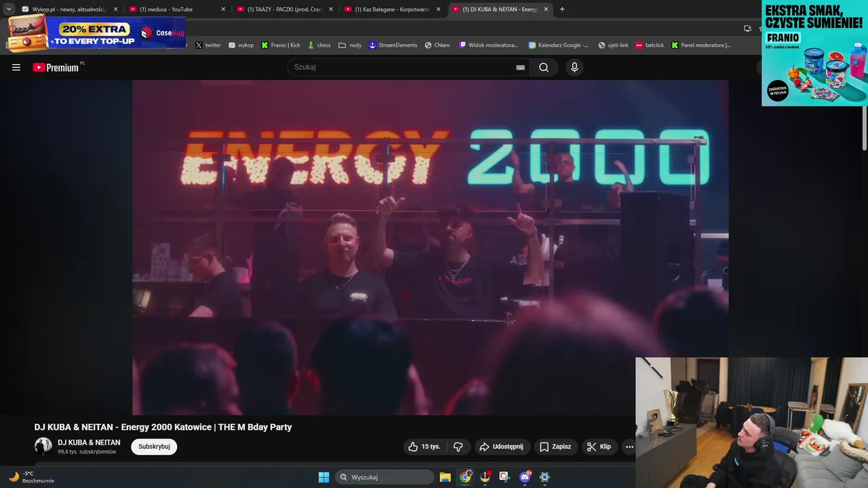
Task: Open Panel moderatora bookmark
Action: (x=701, y=45)
